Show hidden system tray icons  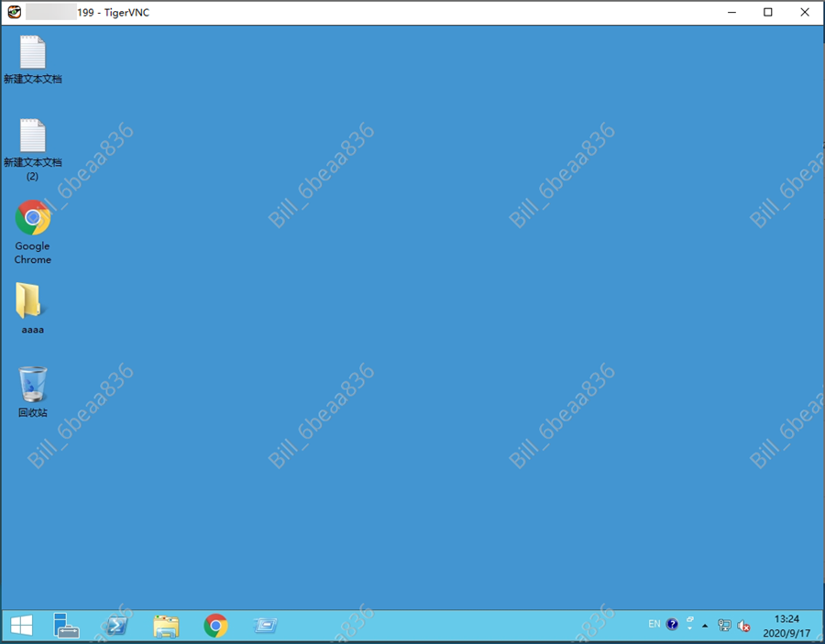[705, 626]
